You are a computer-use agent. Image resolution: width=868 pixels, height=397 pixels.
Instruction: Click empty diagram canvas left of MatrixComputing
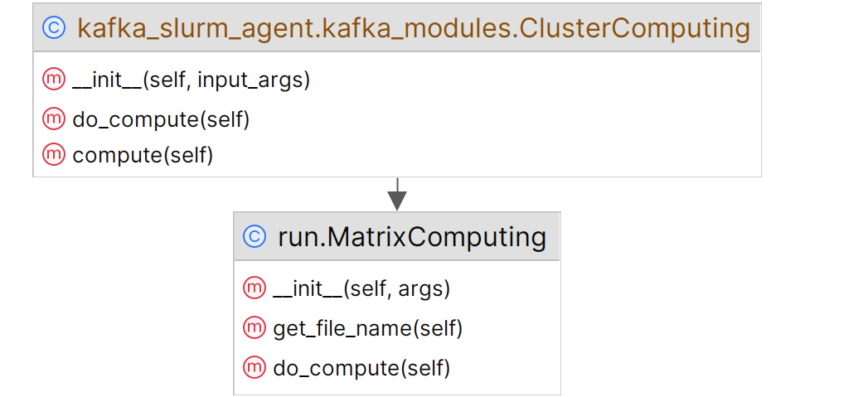(x=116, y=298)
